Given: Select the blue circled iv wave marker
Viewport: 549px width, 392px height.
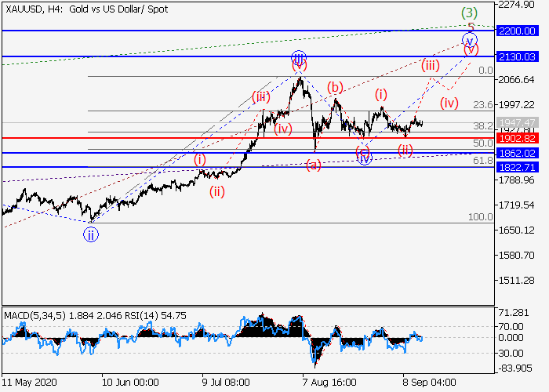Looking at the screenshot, I should (364, 158).
